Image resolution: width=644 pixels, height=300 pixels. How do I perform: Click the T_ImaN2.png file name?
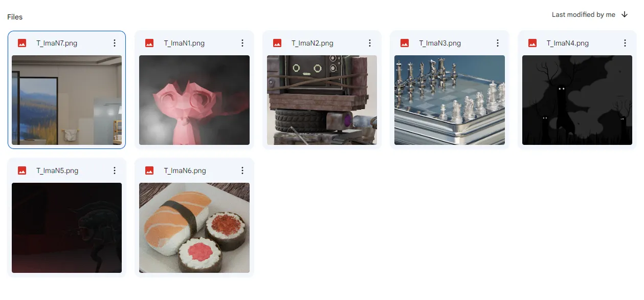[313, 43]
